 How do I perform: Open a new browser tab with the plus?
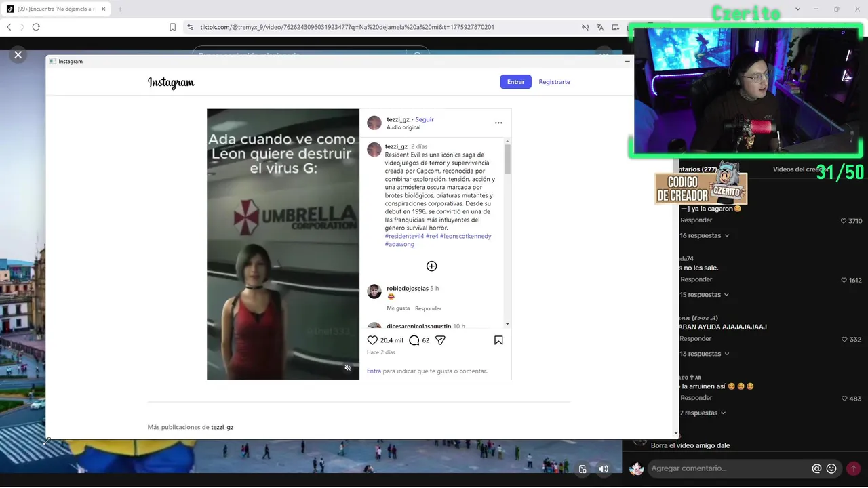pos(120,9)
